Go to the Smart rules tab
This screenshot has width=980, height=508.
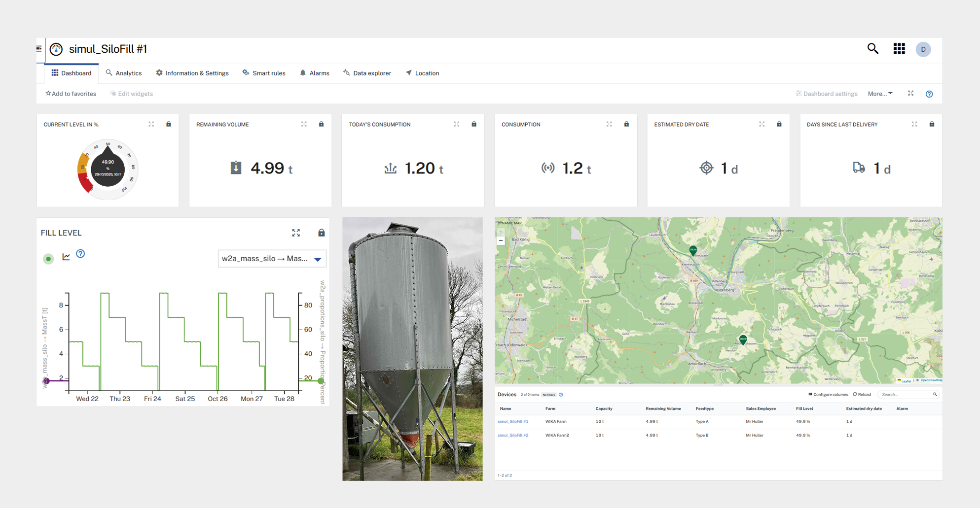pos(264,73)
